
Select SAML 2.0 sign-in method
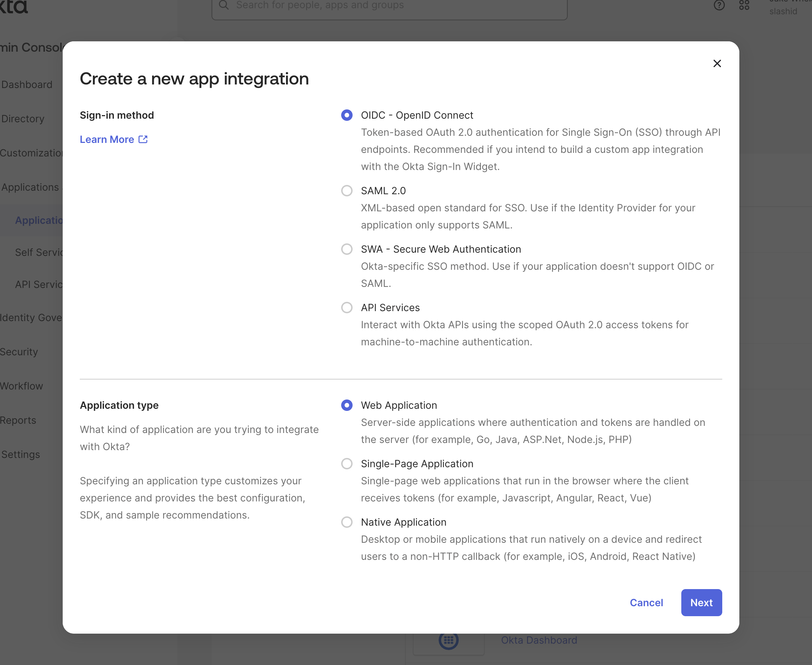tap(347, 191)
